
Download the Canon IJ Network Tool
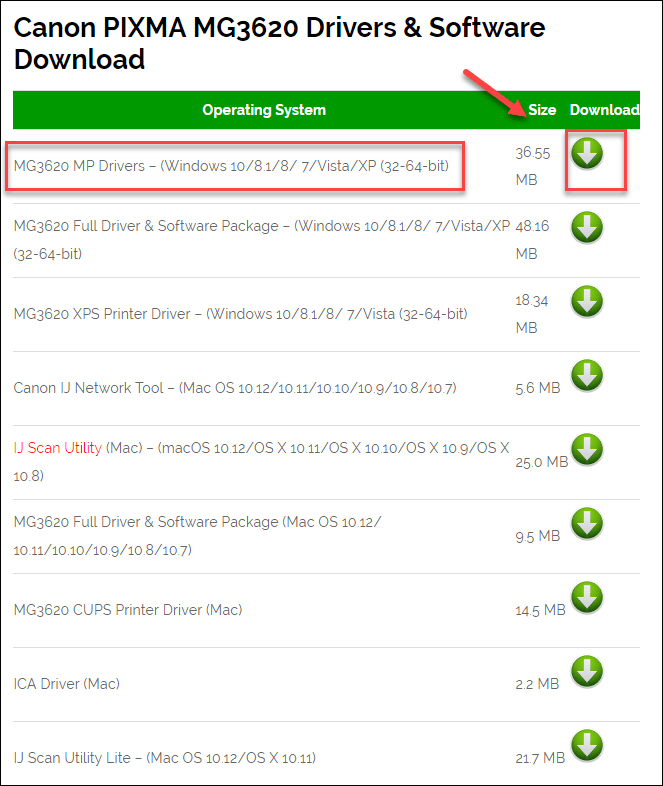(587, 375)
